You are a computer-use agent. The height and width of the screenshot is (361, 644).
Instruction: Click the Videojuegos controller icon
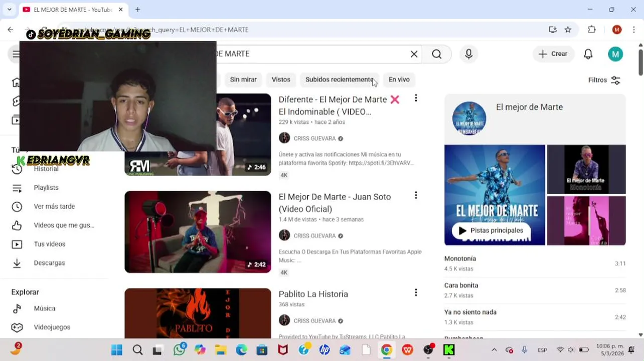tap(17, 327)
